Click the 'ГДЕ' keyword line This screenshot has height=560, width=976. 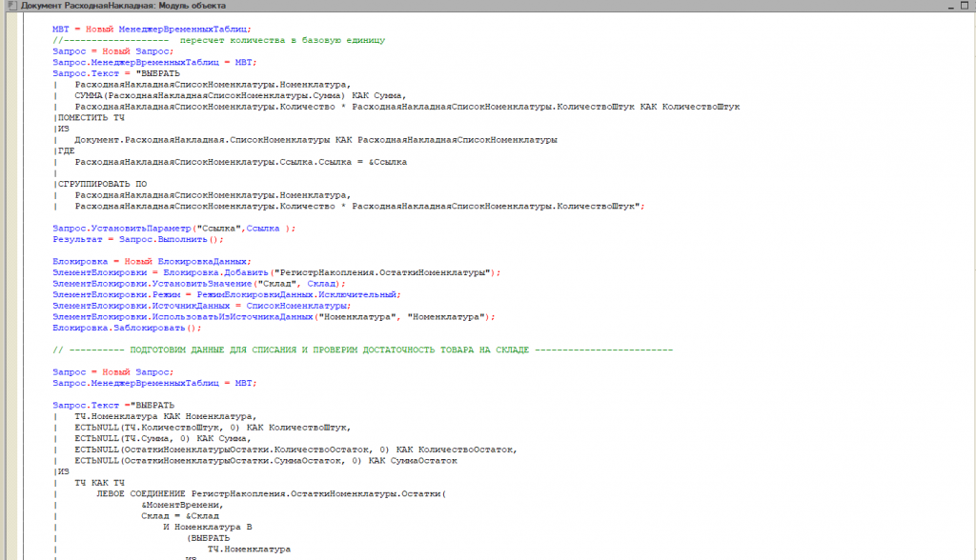(66, 151)
